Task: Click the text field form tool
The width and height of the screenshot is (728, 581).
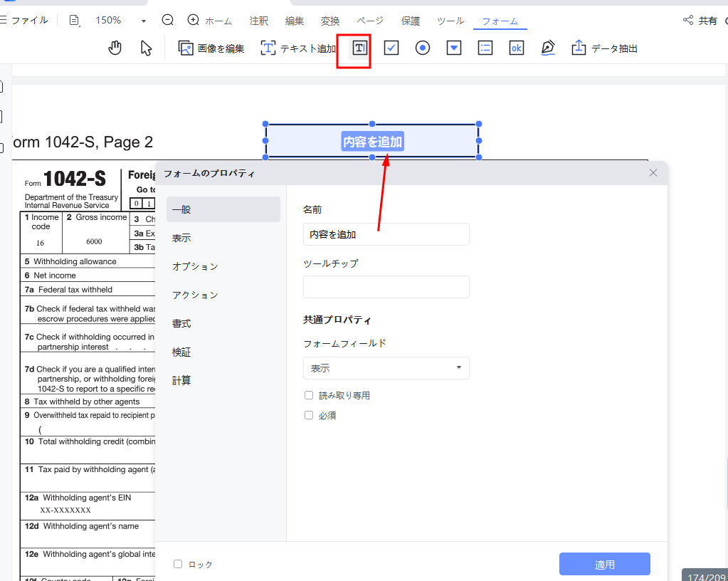Action: pyautogui.click(x=360, y=48)
